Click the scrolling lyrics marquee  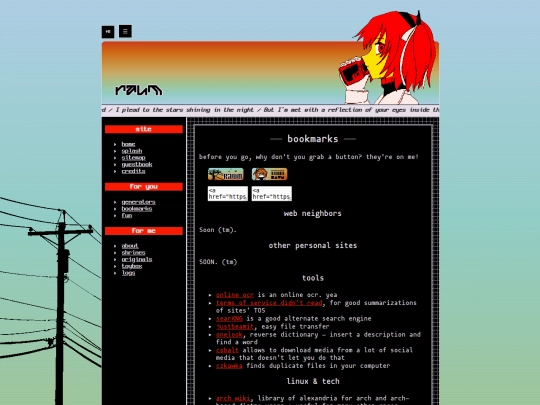(x=270, y=110)
